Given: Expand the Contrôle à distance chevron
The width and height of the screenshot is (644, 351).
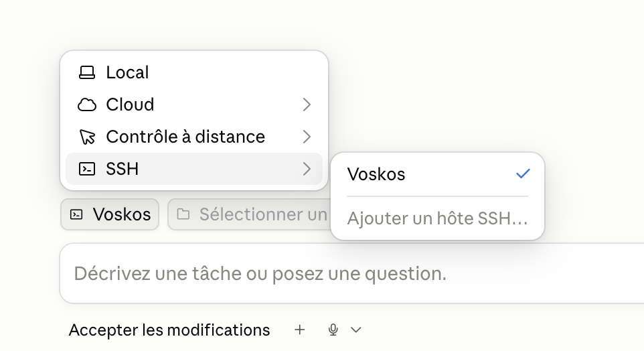Looking at the screenshot, I should point(307,137).
